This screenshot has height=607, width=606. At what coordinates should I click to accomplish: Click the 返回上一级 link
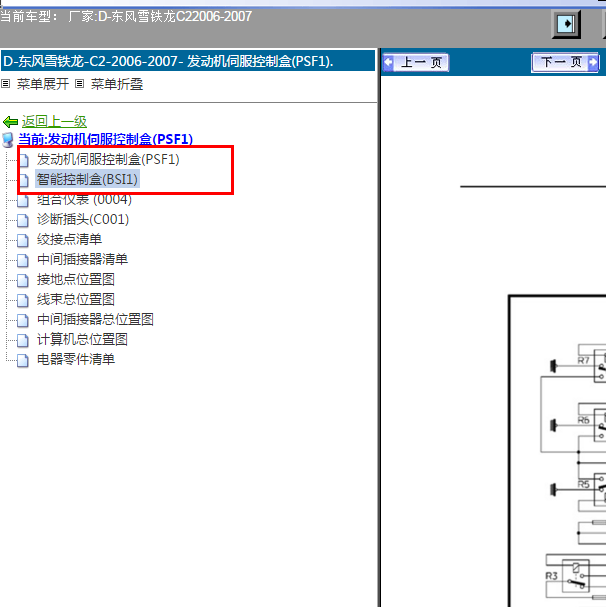click(x=54, y=122)
